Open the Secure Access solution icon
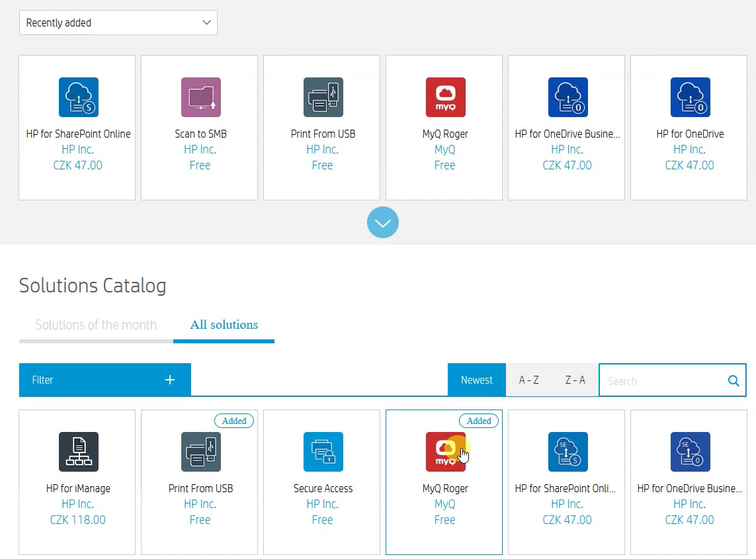 pos(321,452)
